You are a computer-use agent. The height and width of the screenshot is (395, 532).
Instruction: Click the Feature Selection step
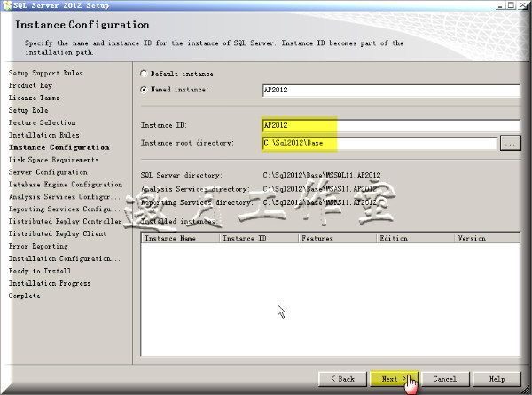click(43, 122)
